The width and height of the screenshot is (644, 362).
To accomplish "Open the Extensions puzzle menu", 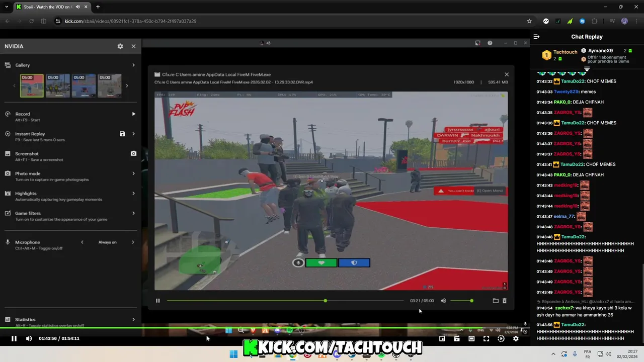I will [594, 21].
